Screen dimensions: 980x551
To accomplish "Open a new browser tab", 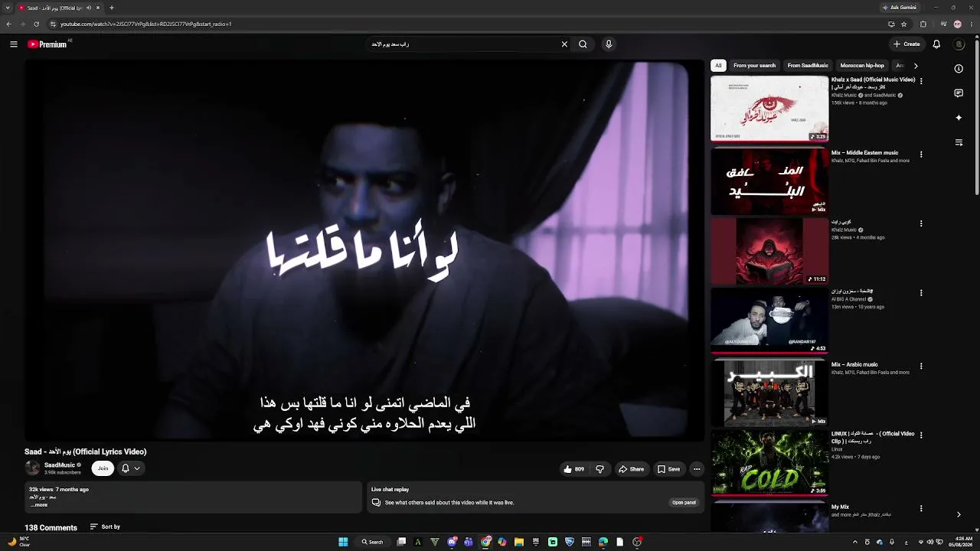I will [112, 8].
